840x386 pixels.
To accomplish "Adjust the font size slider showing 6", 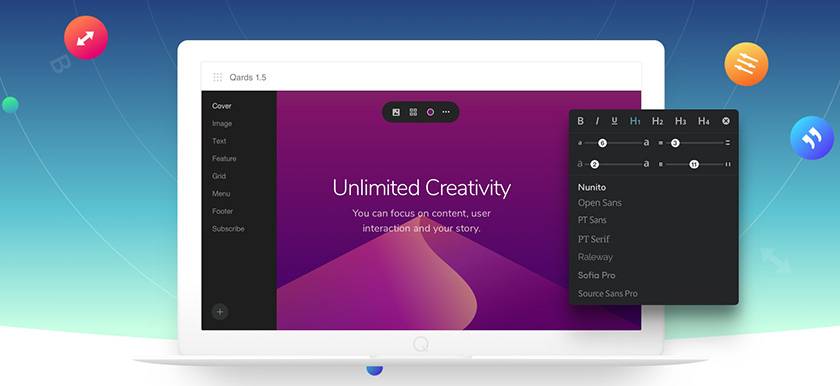I will [602, 143].
